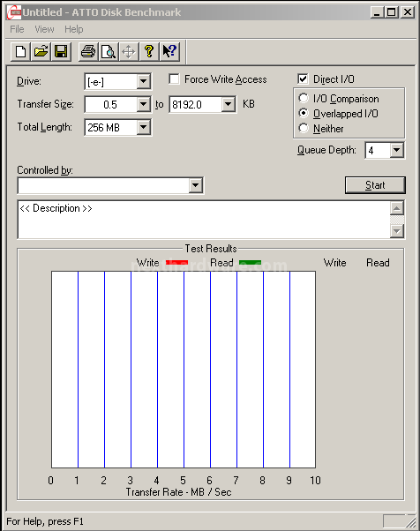Open Print Preview toolbar icon
The image size is (420, 531).
point(109,52)
